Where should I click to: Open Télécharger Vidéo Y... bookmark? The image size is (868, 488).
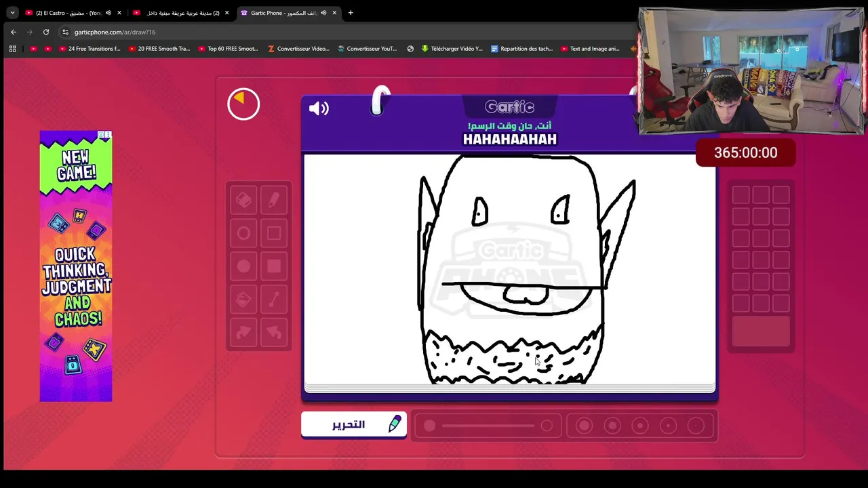pyautogui.click(x=452, y=49)
